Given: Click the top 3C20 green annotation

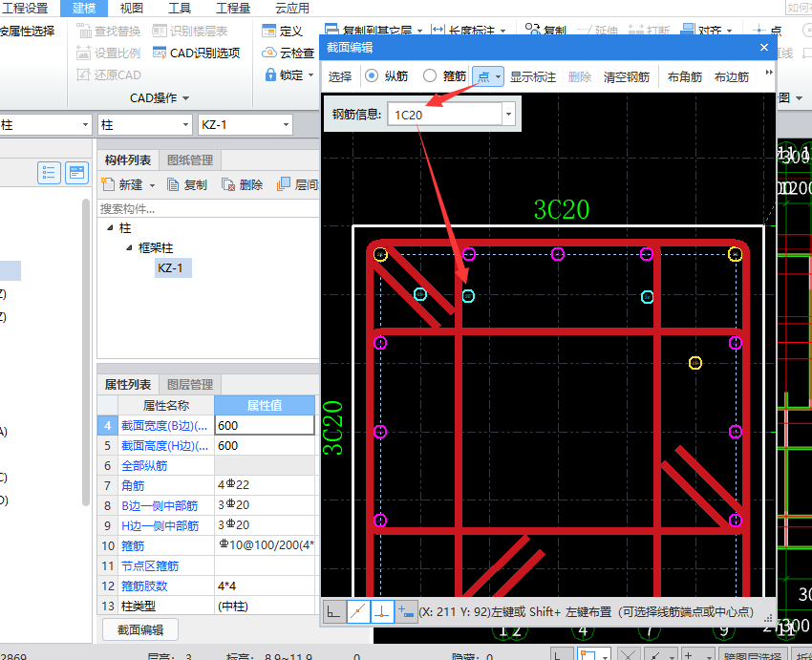Looking at the screenshot, I should [562, 209].
